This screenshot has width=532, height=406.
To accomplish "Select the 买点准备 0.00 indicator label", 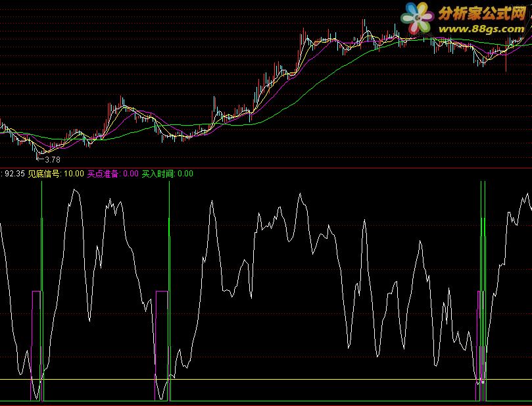I will click(x=112, y=174).
